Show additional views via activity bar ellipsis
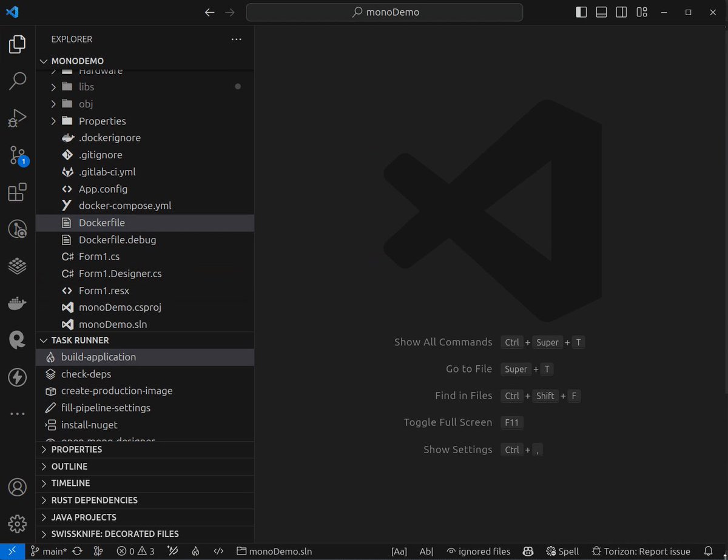Viewport: 728px width, 560px height. pos(18,414)
